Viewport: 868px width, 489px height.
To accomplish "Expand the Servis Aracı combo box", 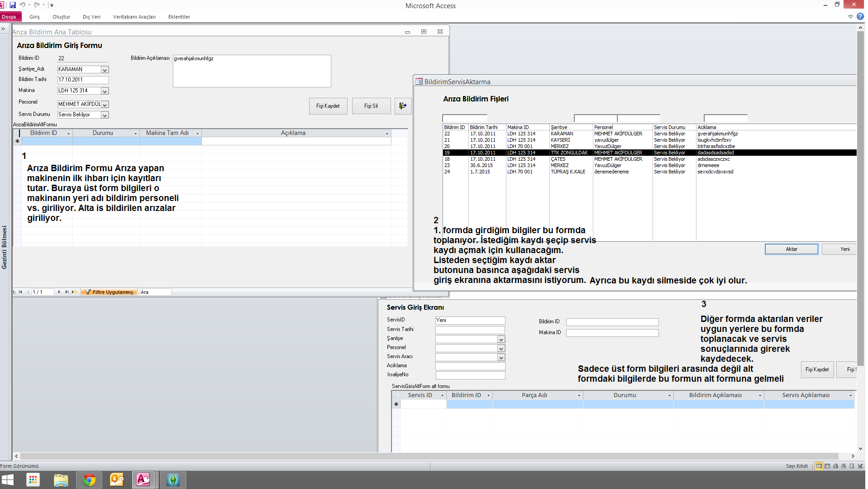I will (x=501, y=358).
